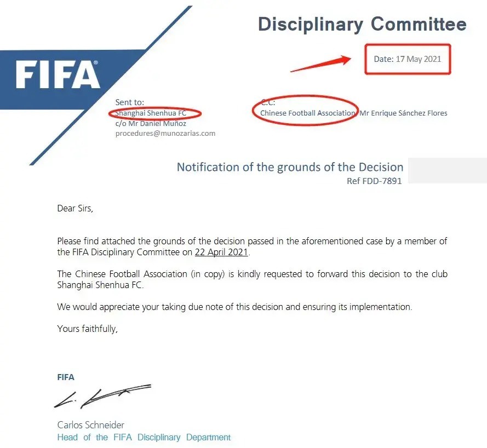The width and height of the screenshot is (487, 448).
Task: Click the procedures@munozarias.com email address
Action: pyautogui.click(x=165, y=134)
